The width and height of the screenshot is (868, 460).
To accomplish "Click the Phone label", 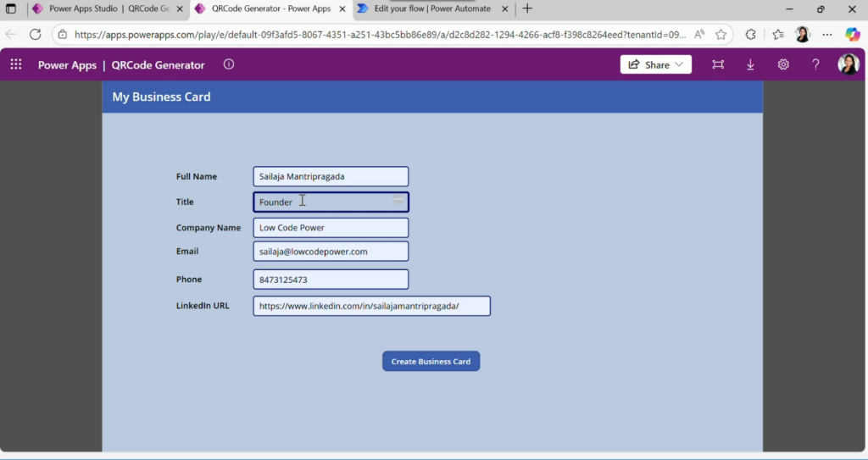I will pyautogui.click(x=189, y=280).
